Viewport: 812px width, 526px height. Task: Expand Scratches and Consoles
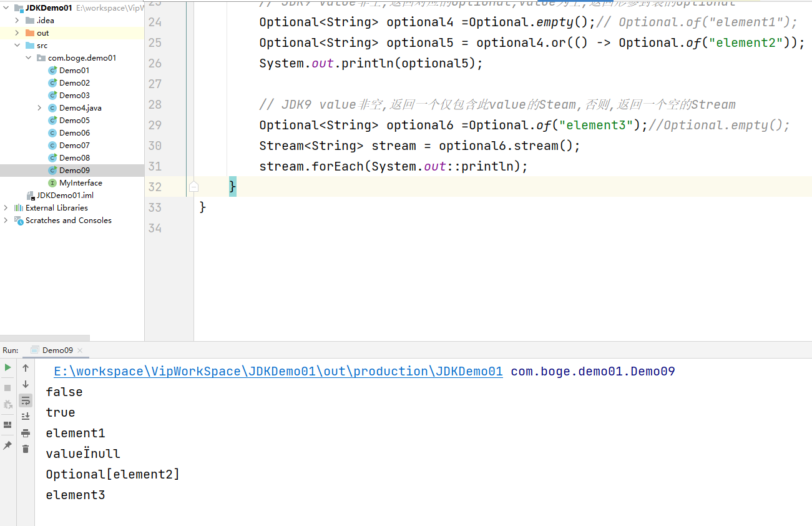coord(6,220)
